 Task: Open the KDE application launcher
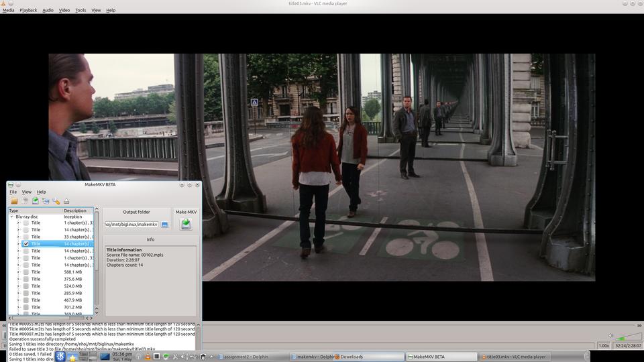pyautogui.click(x=61, y=357)
